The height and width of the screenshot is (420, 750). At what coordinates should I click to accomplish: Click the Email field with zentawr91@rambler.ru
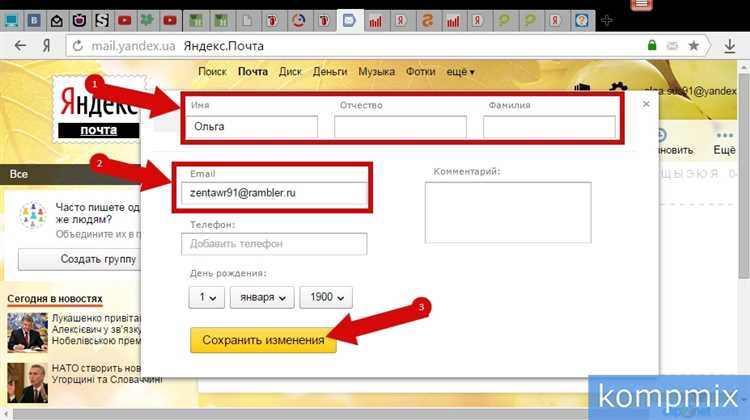(274, 193)
